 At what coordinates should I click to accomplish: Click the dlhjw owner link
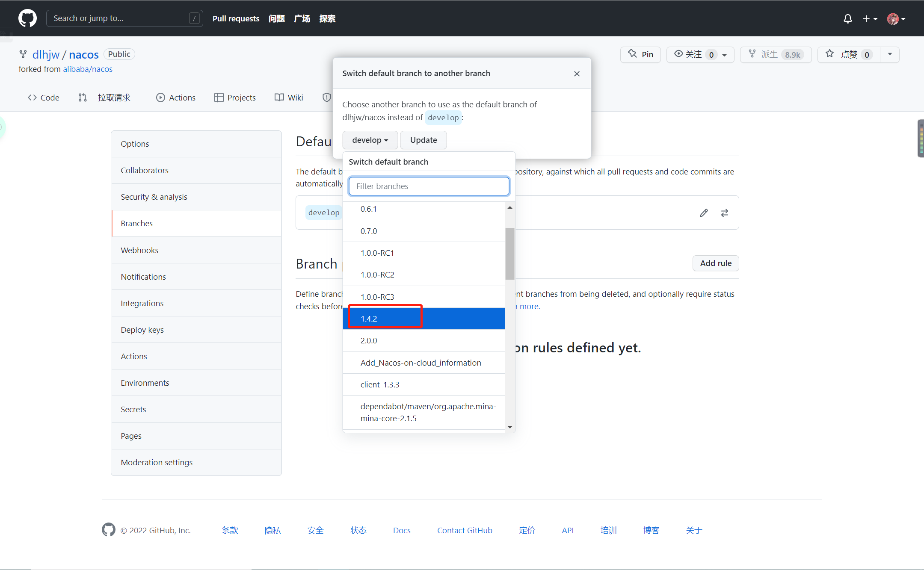[46, 54]
